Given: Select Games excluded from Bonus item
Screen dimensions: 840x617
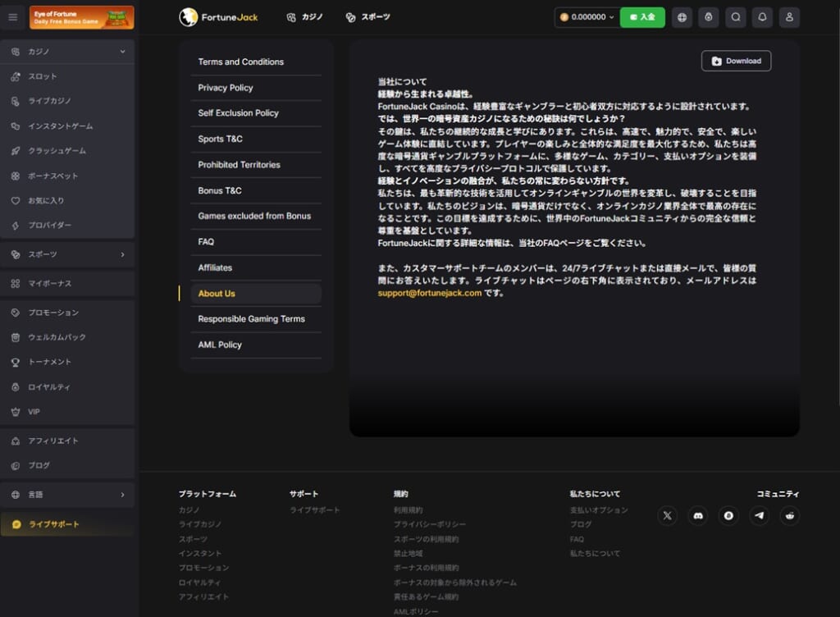Looking at the screenshot, I should point(256,217).
